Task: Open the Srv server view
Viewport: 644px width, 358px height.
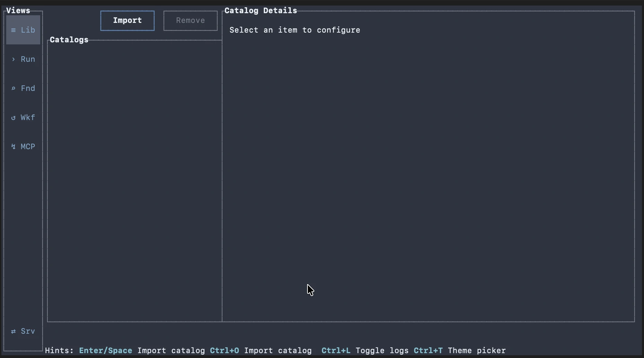Action: coord(23,331)
